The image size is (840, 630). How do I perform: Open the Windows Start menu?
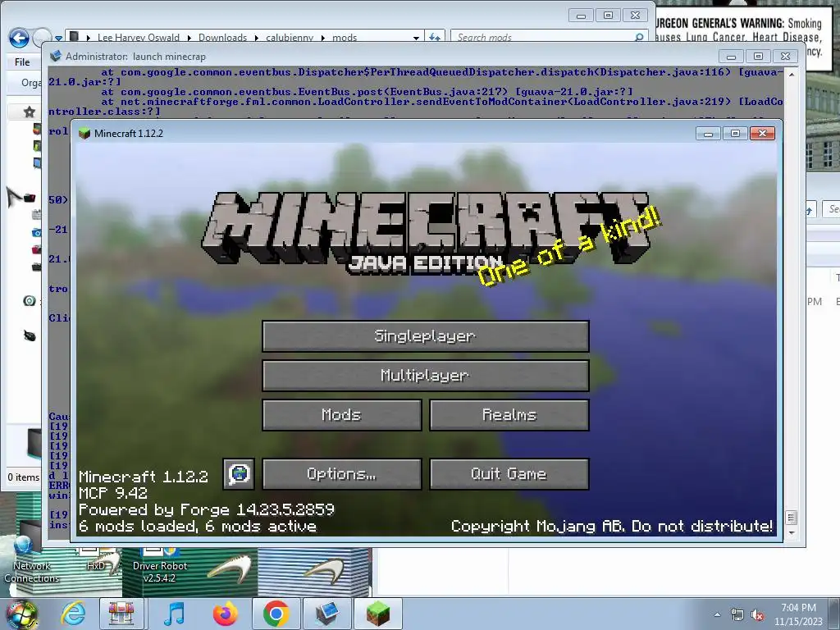(x=21, y=614)
